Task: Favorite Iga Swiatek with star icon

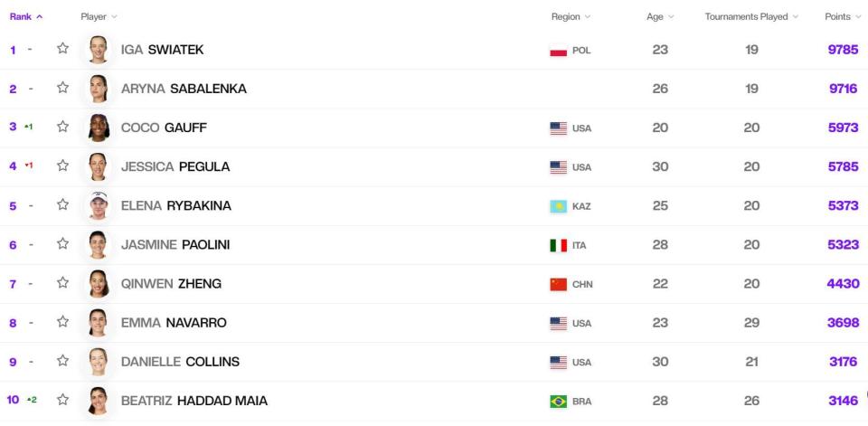Action: [x=62, y=48]
